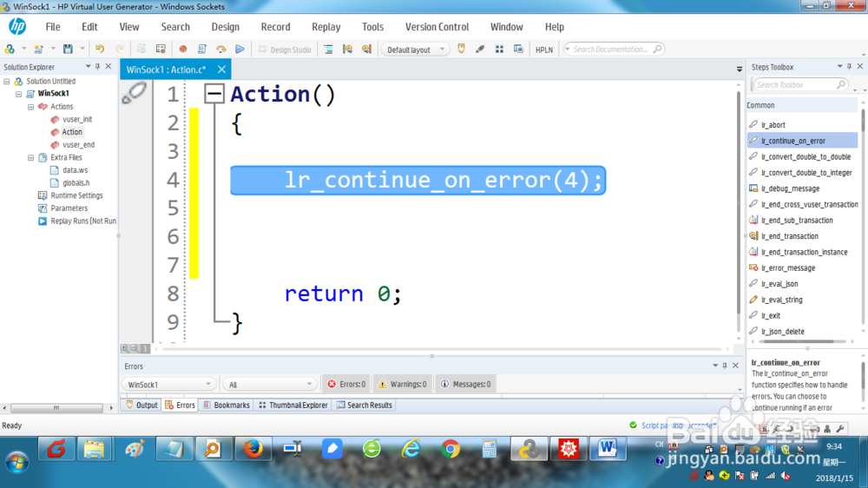868x488 pixels.
Task: Collapse the Action() code fold marker
Action: (214, 94)
